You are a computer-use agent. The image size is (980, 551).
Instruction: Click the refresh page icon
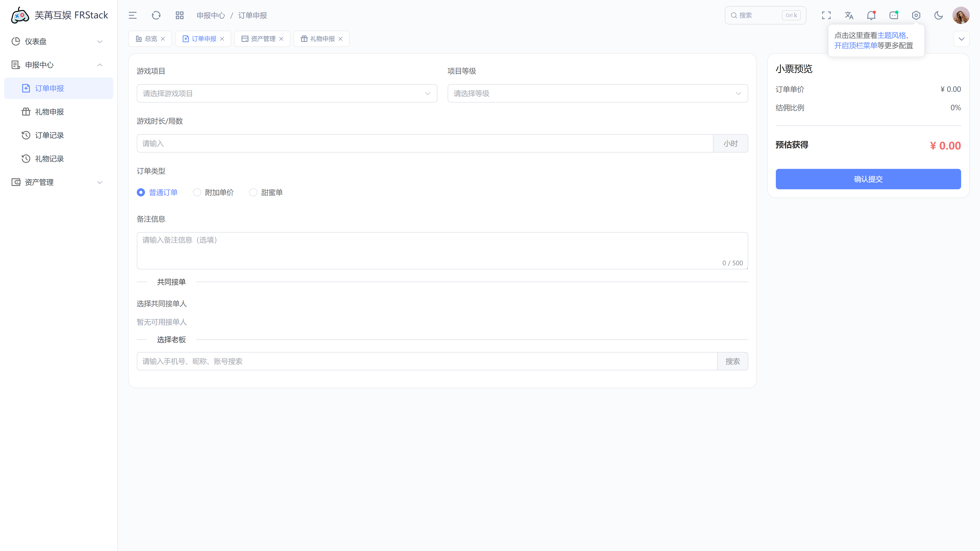156,15
